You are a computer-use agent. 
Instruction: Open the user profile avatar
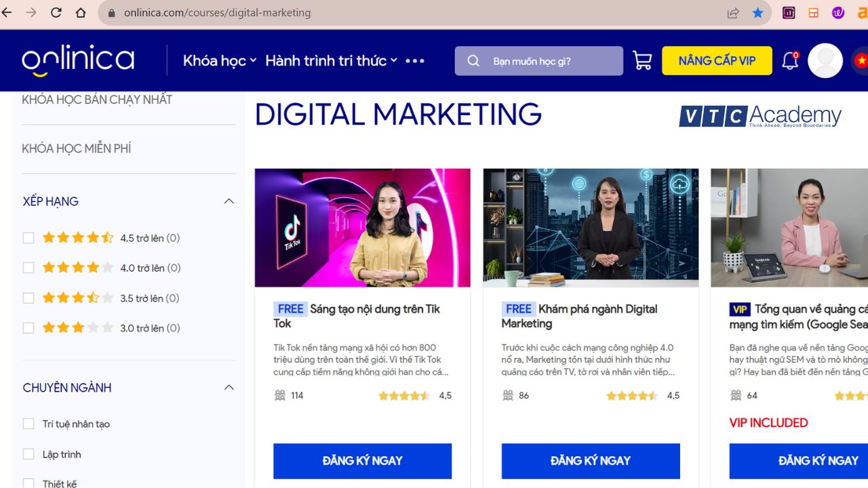point(825,60)
